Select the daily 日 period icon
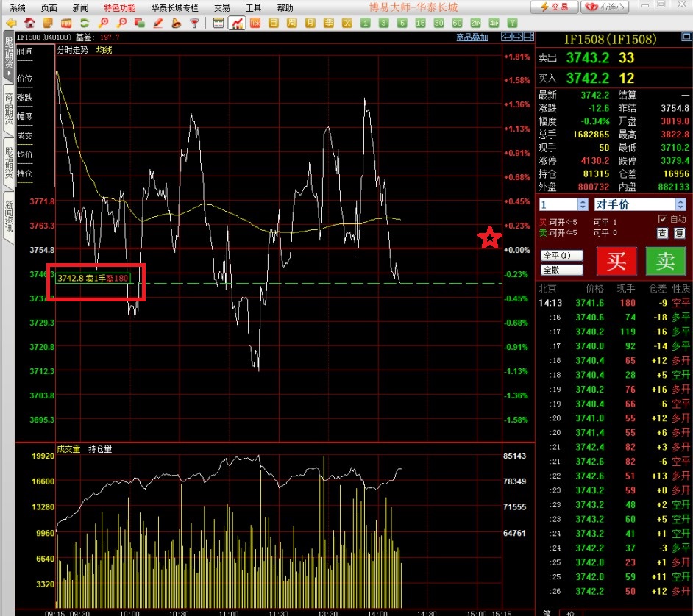This screenshot has width=693, height=616. pyautogui.click(x=274, y=23)
